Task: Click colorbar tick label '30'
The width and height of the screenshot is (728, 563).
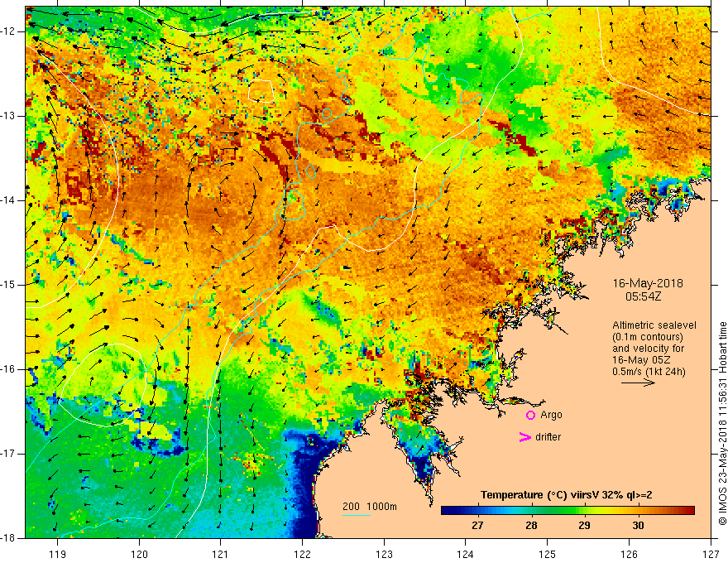Action: coord(638,526)
